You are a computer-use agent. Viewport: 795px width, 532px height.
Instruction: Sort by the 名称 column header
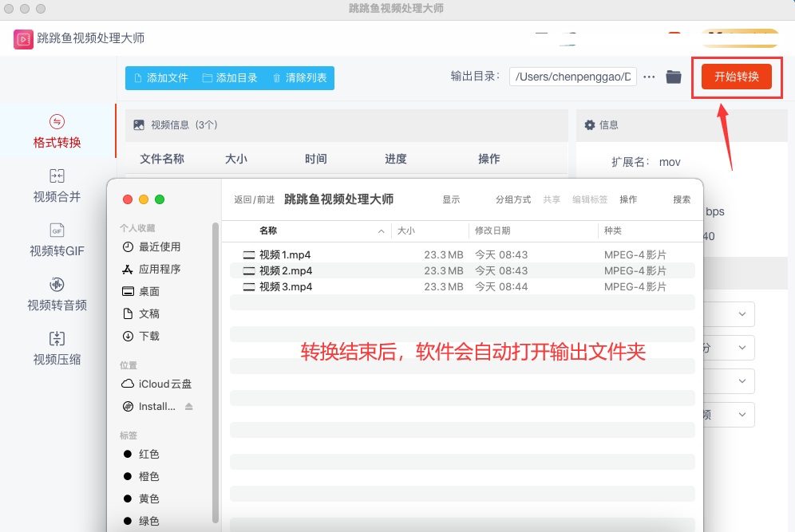[x=268, y=231]
